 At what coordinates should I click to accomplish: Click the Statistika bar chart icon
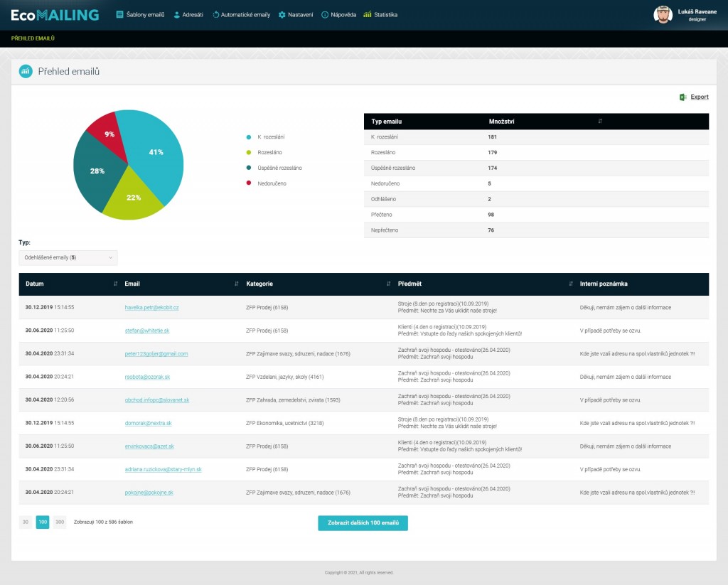[367, 14]
